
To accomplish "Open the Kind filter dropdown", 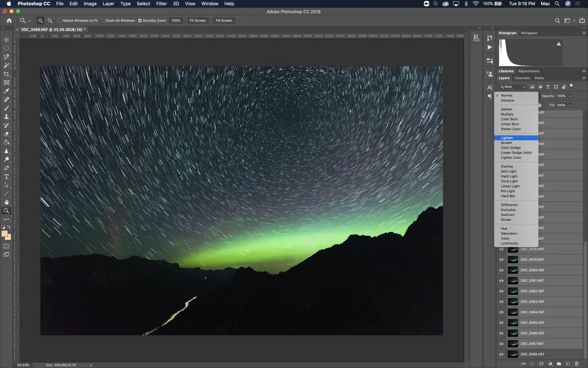I will [512, 86].
